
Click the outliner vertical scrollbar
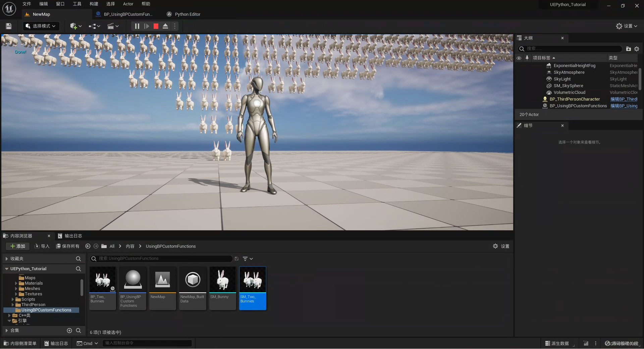coord(640,79)
